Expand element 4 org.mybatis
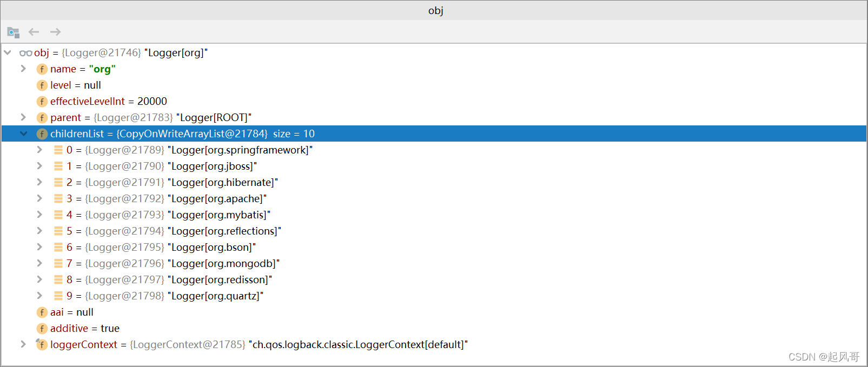868x367 pixels. (x=39, y=215)
